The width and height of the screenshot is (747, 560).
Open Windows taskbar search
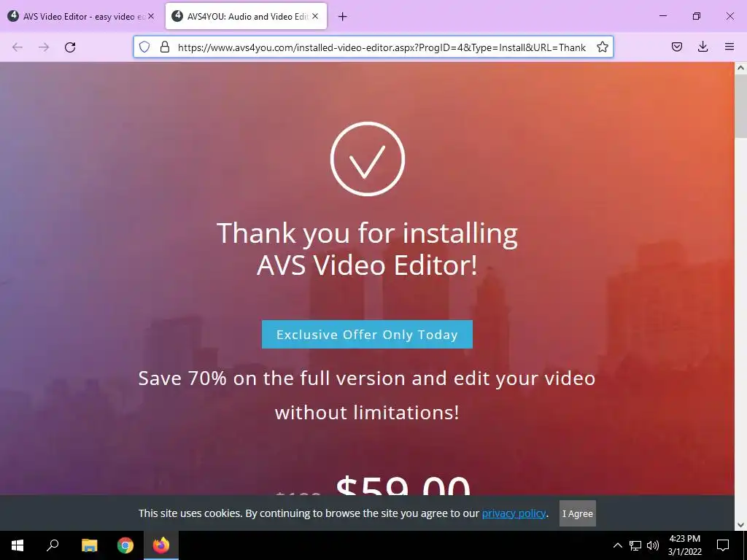pyautogui.click(x=53, y=545)
